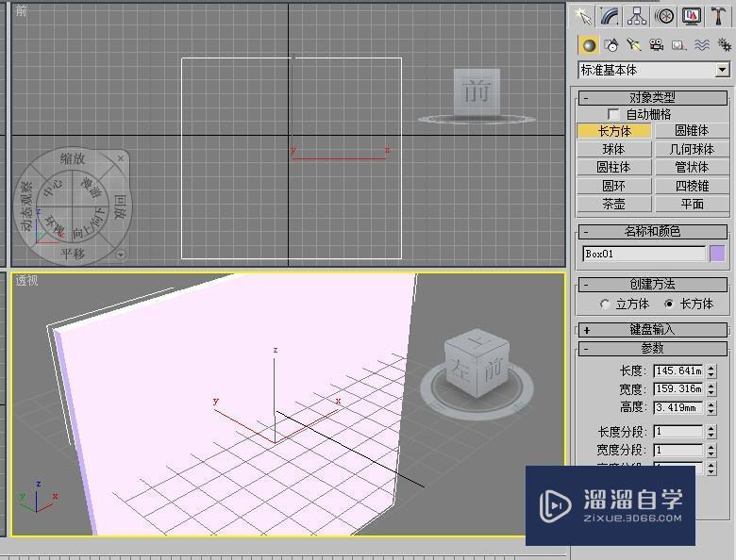Collapse the 名称和颜色 rollout
The image size is (736, 560).
652,231
